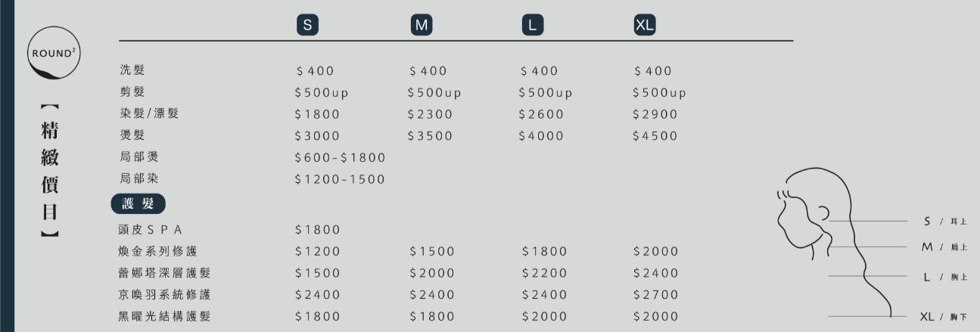Image resolution: width=980 pixels, height=332 pixels.
Task: Click the S / 耳上 length legend label
Action: (945, 222)
